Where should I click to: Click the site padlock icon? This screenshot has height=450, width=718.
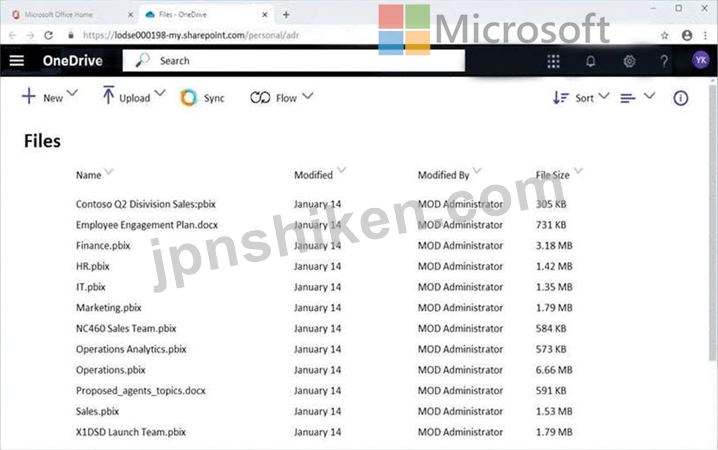(71, 35)
